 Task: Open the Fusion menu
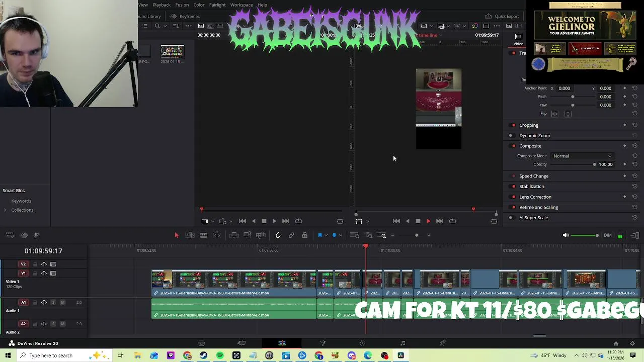coord(182,5)
